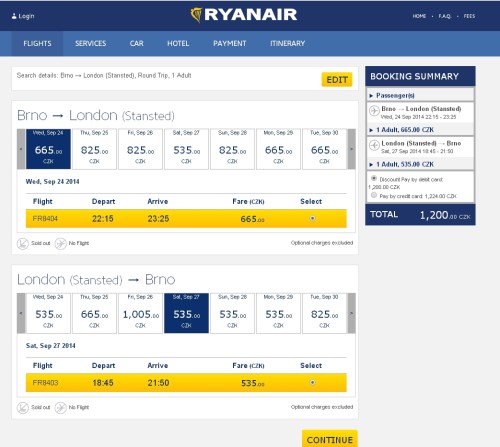Screen dimensions: 500x447
Task: Show later dates for London to Brno
Action: pyautogui.click(x=351, y=313)
